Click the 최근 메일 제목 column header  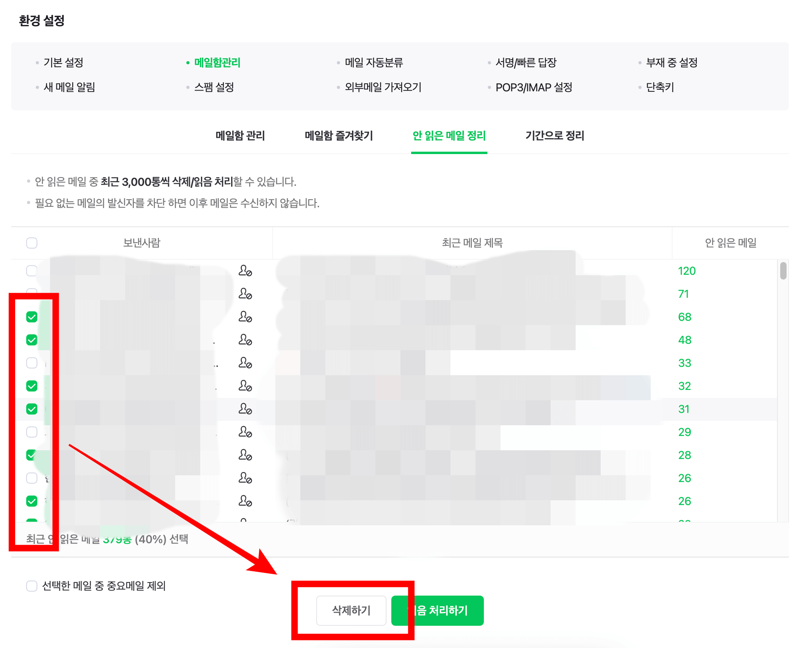point(472,243)
